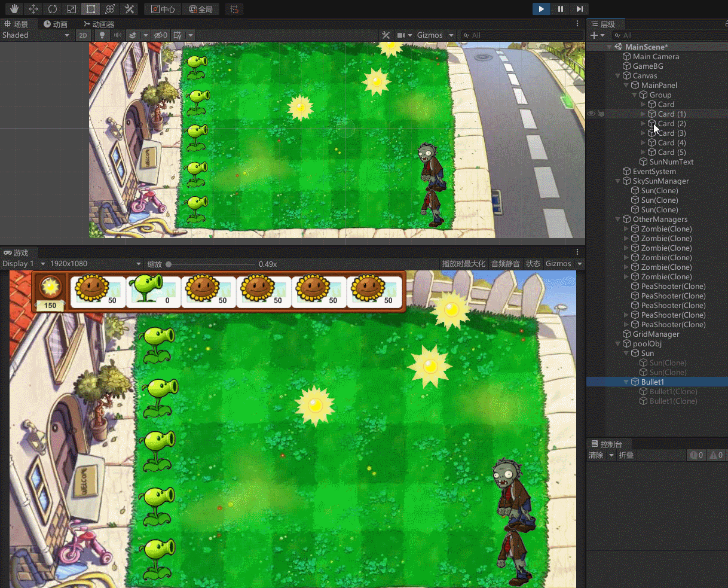Select EventSystem in hierarchy
This screenshot has height=588, width=728.
coord(654,171)
